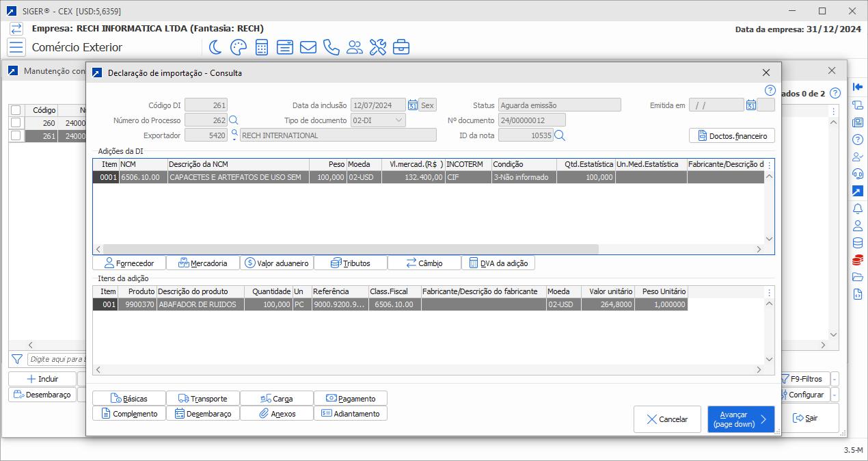Expand the arrow next to Configurar

point(835,395)
